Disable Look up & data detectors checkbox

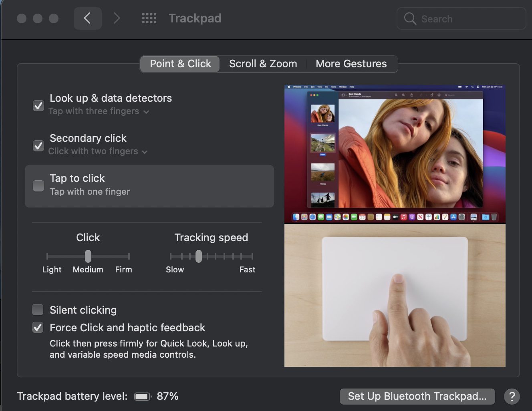(x=38, y=106)
